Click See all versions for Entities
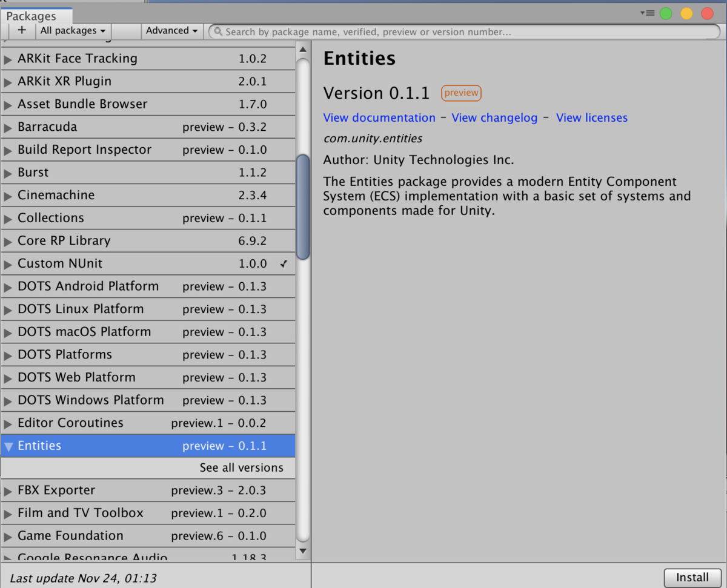The width and height of the screenshot is (727, 588). (242, 467)
